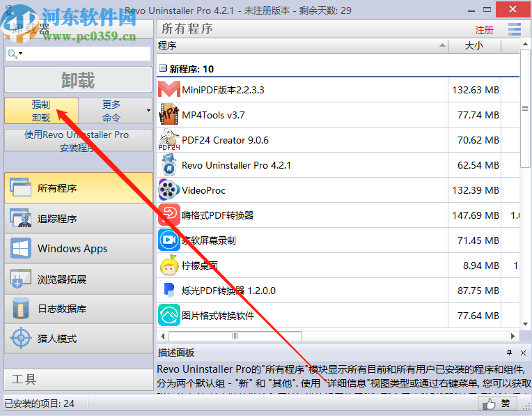Click the 8.94 MB size cell

(475, 265)
